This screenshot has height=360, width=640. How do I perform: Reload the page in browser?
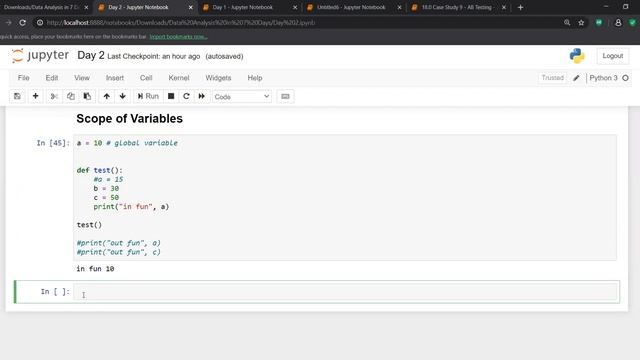pyautogui.click(x=22, y=23)
